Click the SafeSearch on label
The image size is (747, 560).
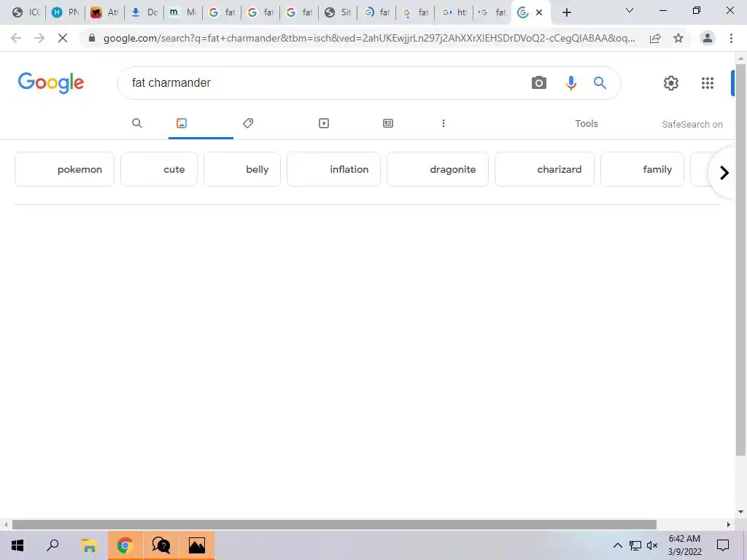tap(692, 124)
